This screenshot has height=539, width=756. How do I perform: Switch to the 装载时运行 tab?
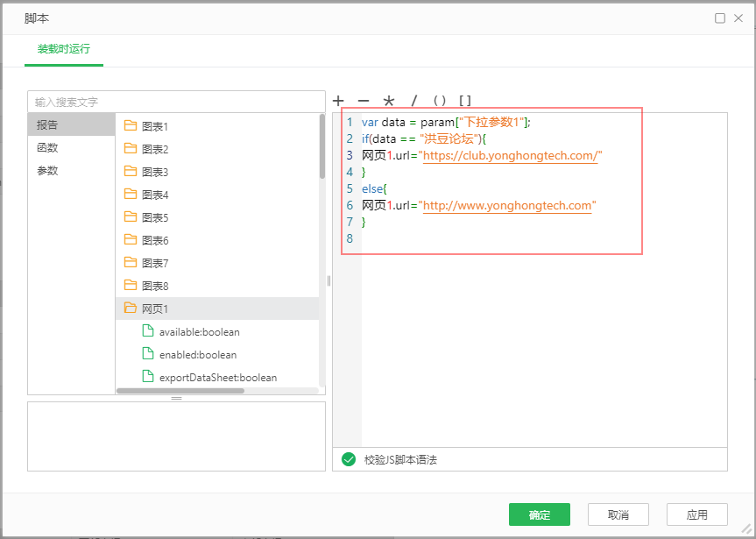pyautogui.click(x=63, y=49)
